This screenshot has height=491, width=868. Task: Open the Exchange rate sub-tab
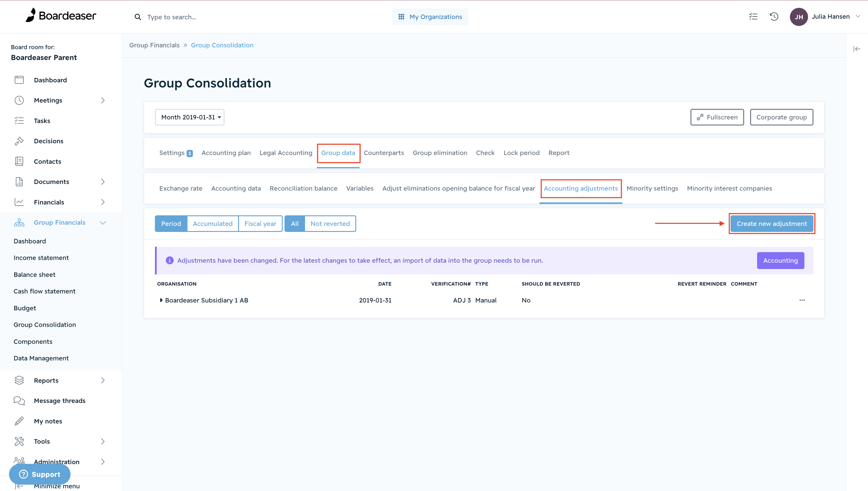181,188
